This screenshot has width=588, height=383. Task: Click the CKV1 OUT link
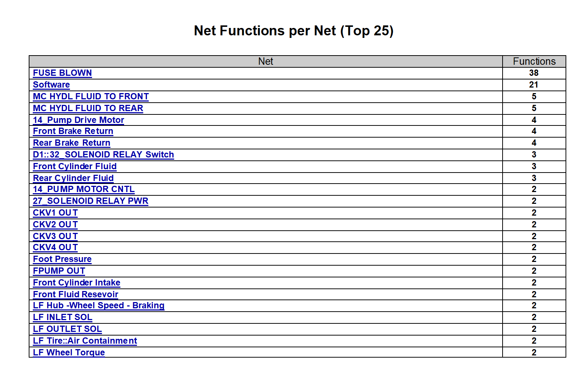[55, 213]
